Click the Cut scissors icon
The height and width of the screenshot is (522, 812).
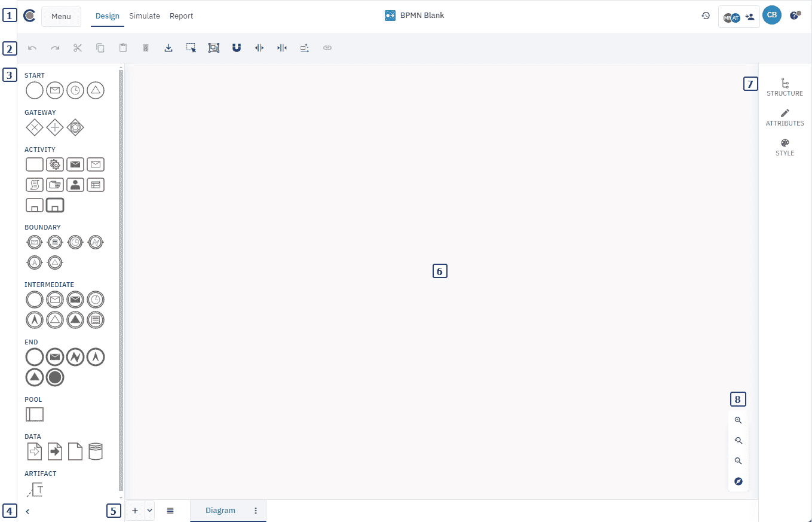[x=78, y=48]
